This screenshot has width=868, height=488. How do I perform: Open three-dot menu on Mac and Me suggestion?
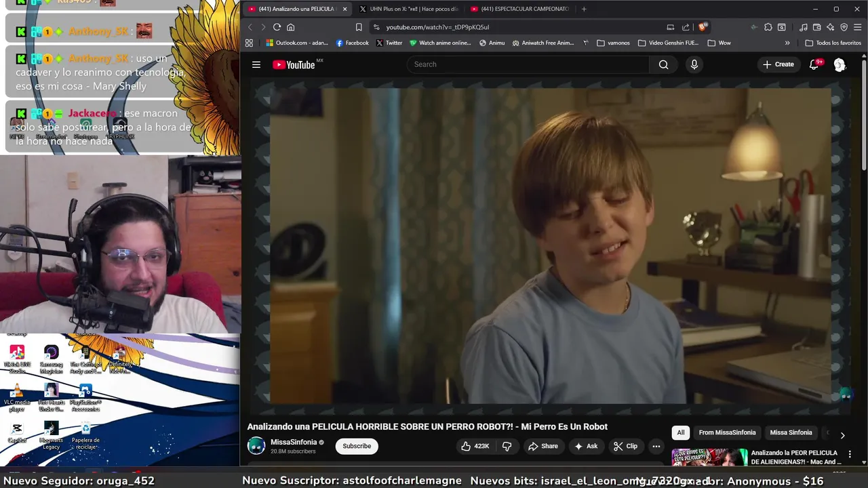click(850, 455)
